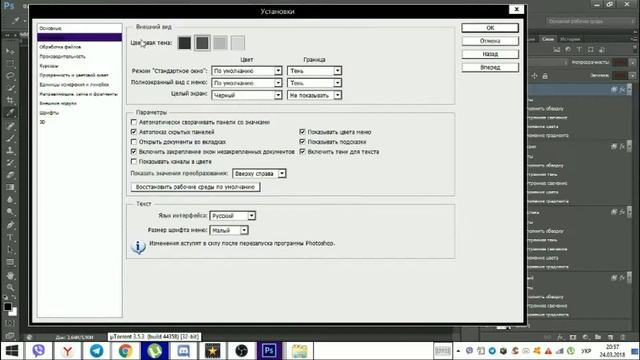This screenshot has width=640, height=360.
Task: Uncheck 'Показывать цвета меню'
Action: 302,132
